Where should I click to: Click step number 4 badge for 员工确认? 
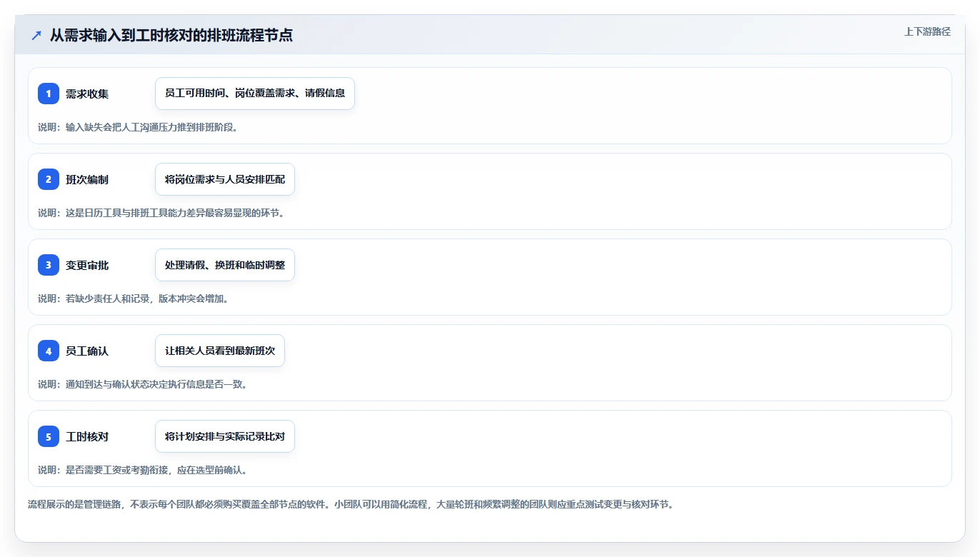pyautogui.click(x=49, y=351)
